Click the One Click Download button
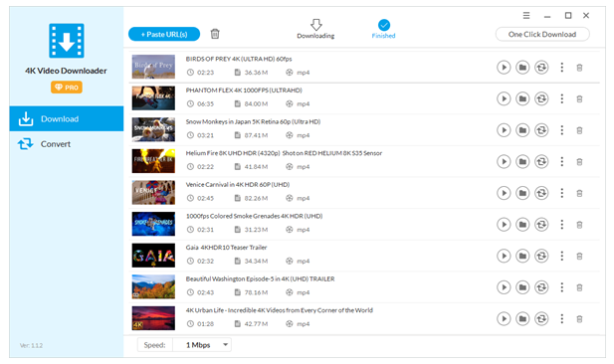Viewport: 614px width, 364px height. [x=542, y=34]
